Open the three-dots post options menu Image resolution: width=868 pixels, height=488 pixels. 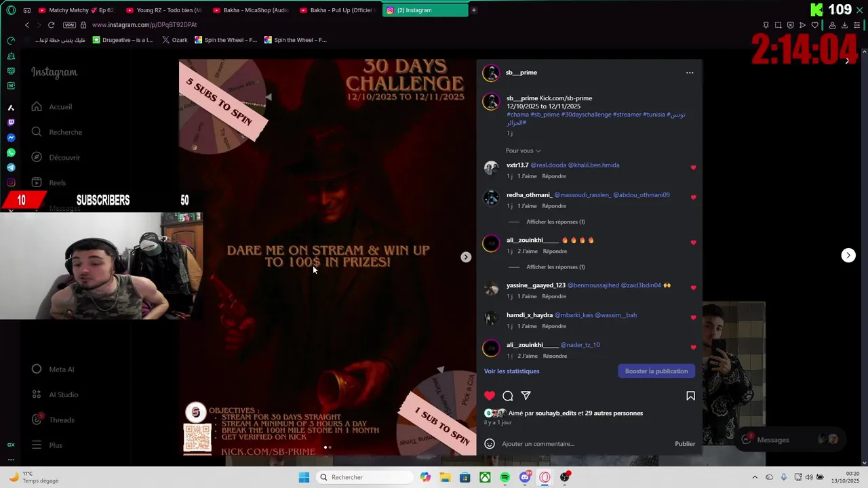[690, 73]
